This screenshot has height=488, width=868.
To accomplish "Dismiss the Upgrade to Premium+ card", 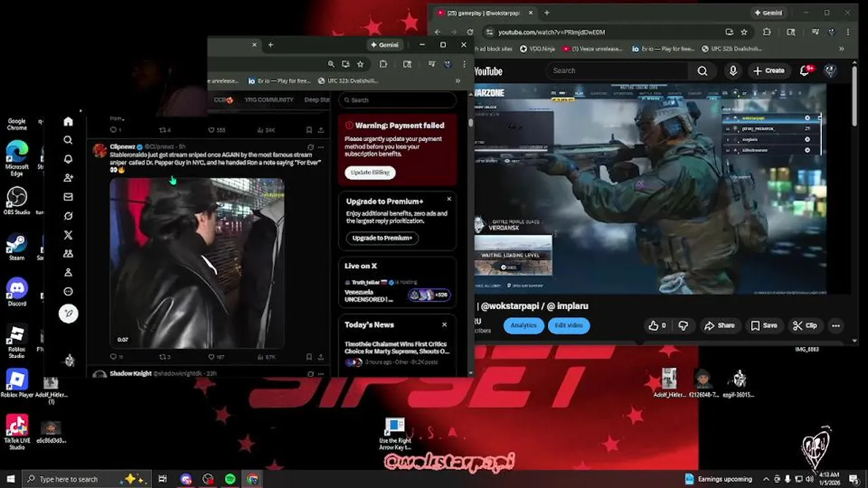I will click(x=449, y=199).
